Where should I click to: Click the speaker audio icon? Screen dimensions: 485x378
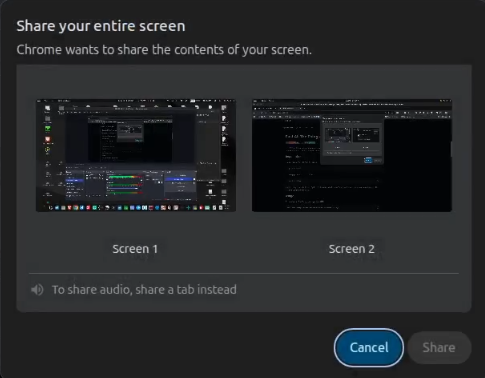pos(37,290)
